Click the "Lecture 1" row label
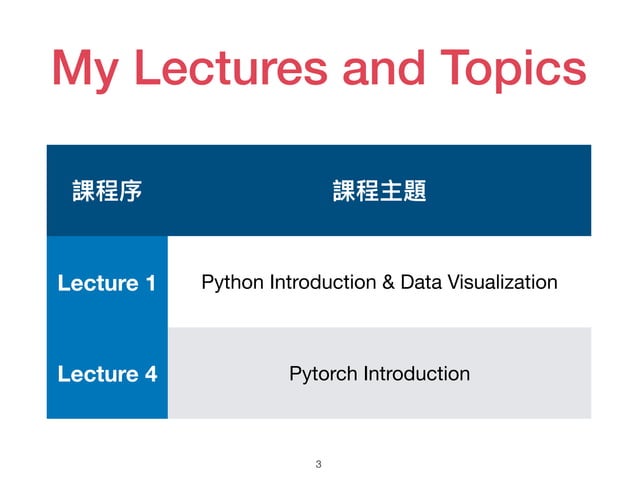This screenshot has height=479, width=638. (x=107, y=283)
